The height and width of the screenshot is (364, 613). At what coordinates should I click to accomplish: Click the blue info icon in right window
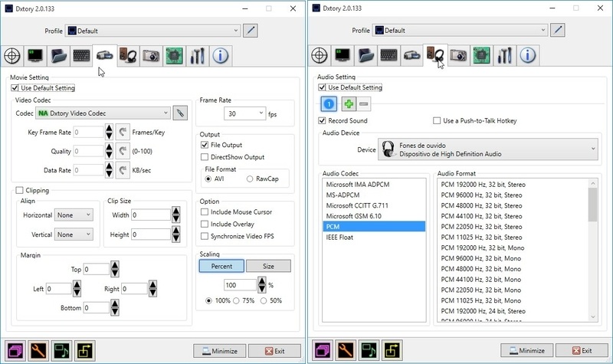click(528, 56)
